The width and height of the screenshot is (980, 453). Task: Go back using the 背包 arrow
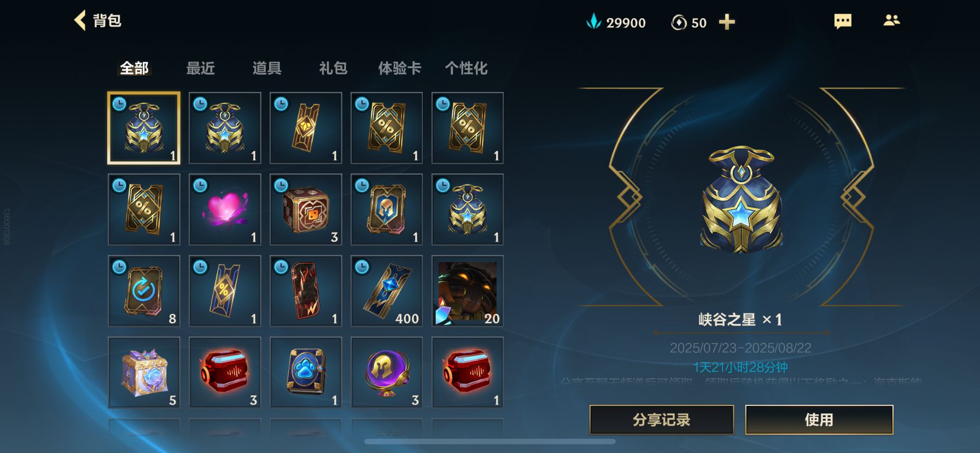pos(80,21)
